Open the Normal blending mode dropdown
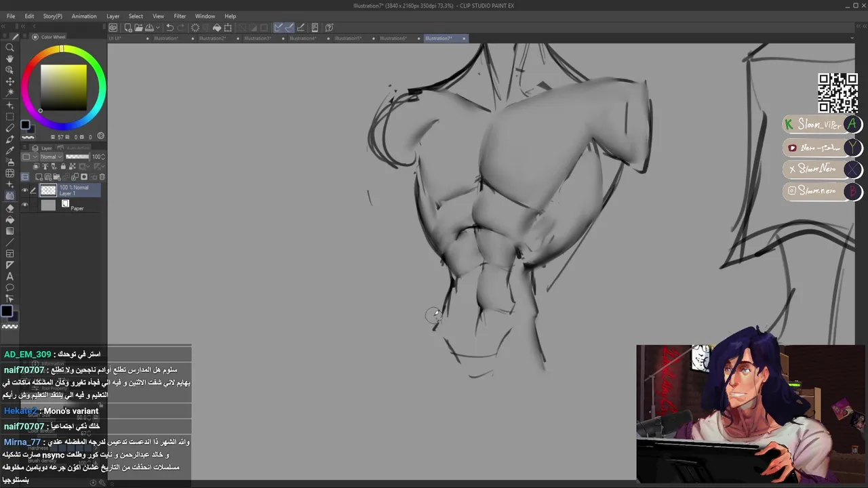 [x=51, y=157]
